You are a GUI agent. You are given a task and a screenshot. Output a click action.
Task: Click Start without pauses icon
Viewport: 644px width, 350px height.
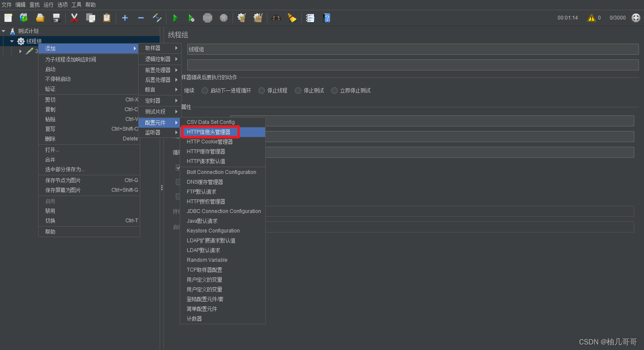click(x=191, y=18)
